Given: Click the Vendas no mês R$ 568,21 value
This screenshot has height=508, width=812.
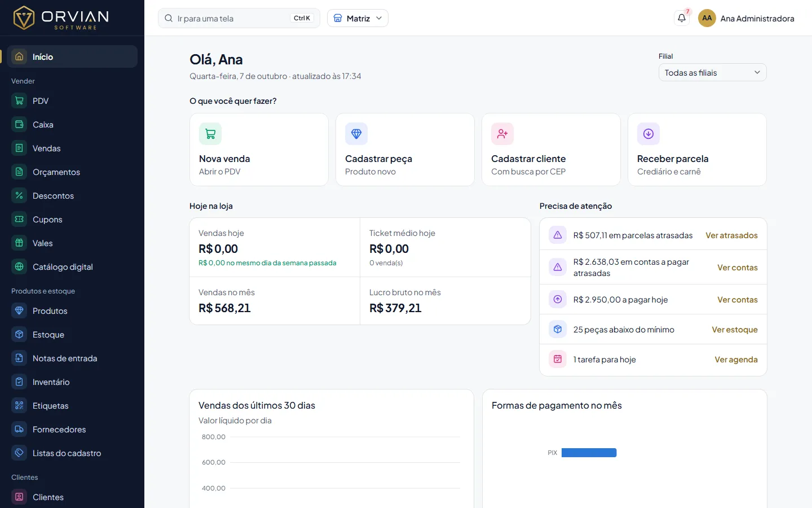Looking at the screenshot, I should pyautogui.click(x=224, y=308).
